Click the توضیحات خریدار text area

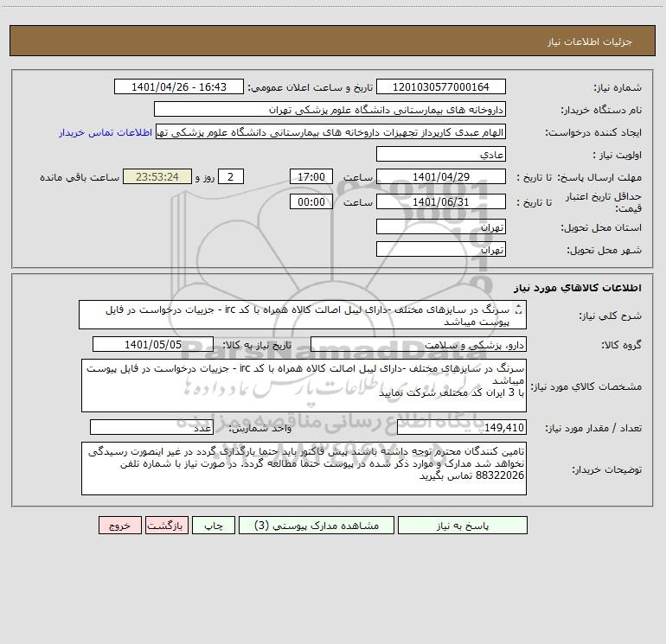(x=304, y=469)
